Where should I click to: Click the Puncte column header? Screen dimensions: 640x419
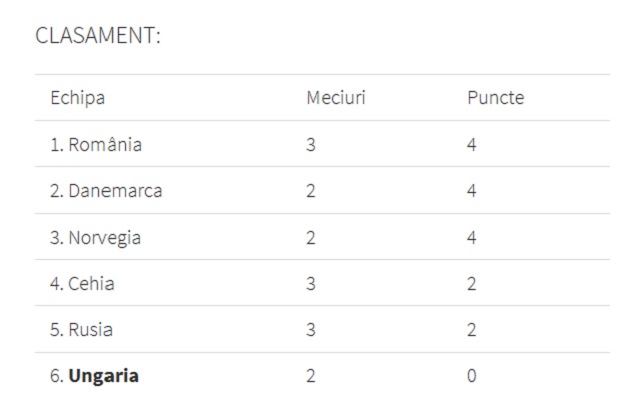click(x=495, y=98)
